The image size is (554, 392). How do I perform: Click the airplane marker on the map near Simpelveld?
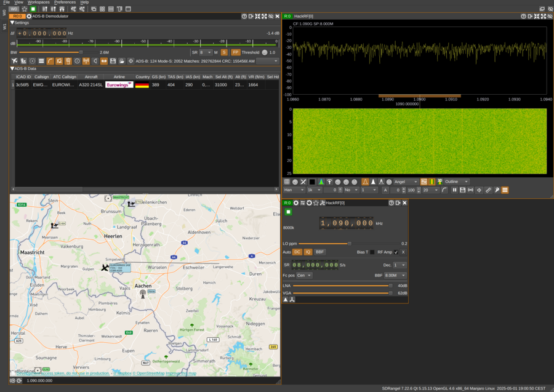click(x=105, y=268)
